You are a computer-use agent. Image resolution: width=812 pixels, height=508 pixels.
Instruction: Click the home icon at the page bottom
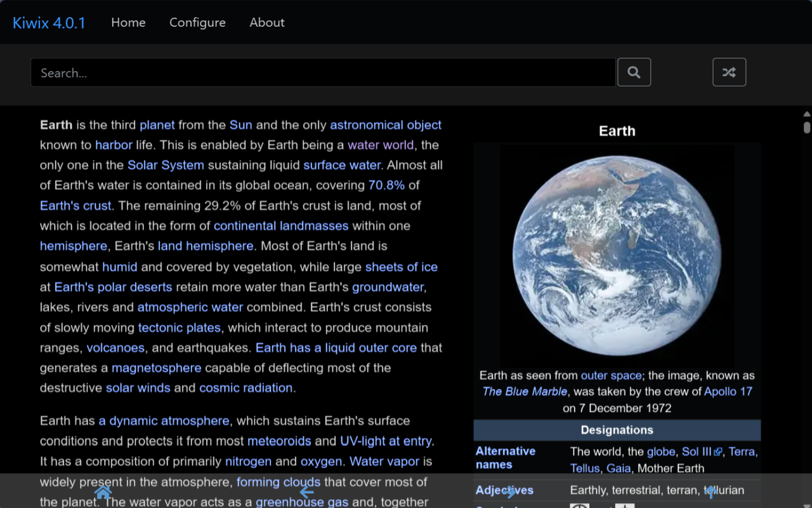(x=103, y=491)
